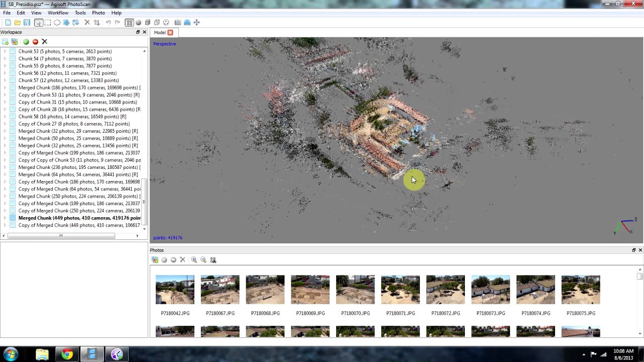Crop selection using the crop icon

97,23
